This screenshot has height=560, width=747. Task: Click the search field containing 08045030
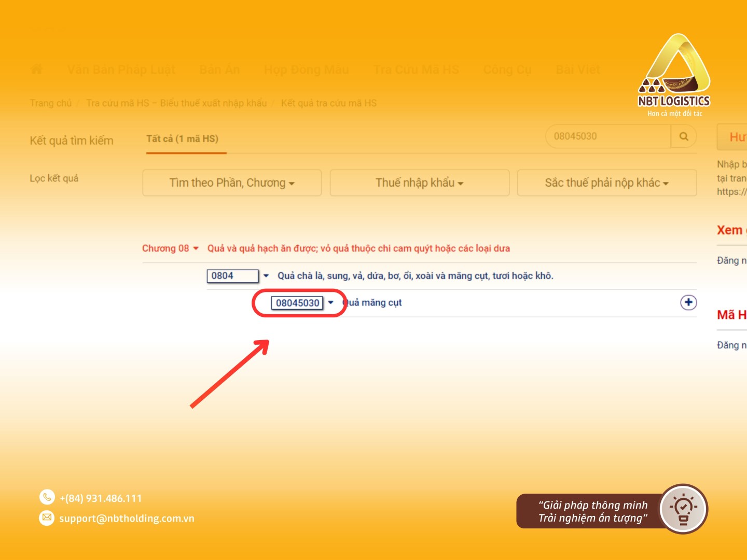(608, 136)
